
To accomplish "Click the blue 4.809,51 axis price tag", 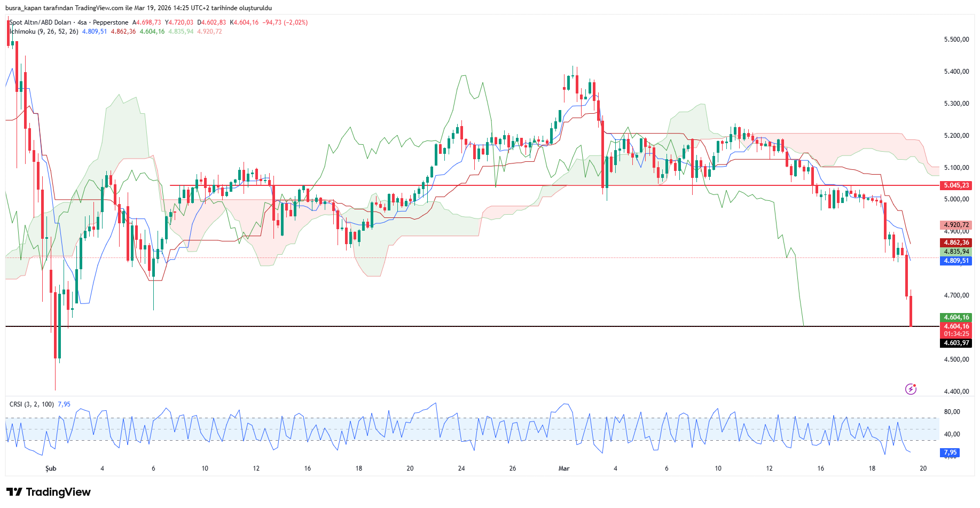I will pos(955,261).
